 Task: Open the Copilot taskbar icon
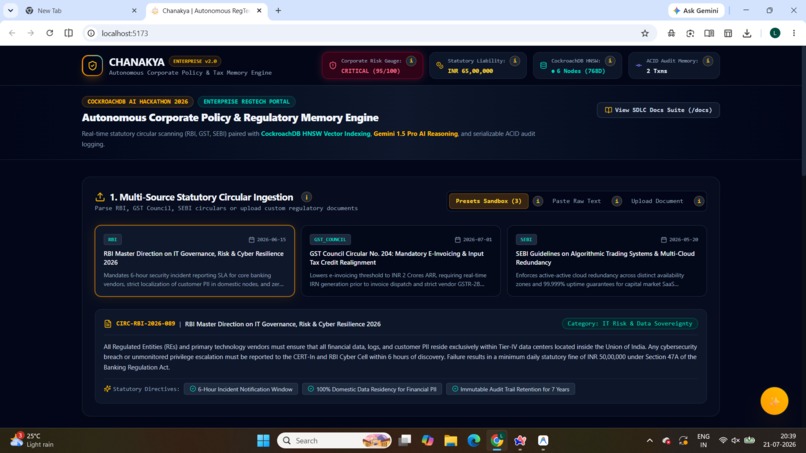click(428, 441)
